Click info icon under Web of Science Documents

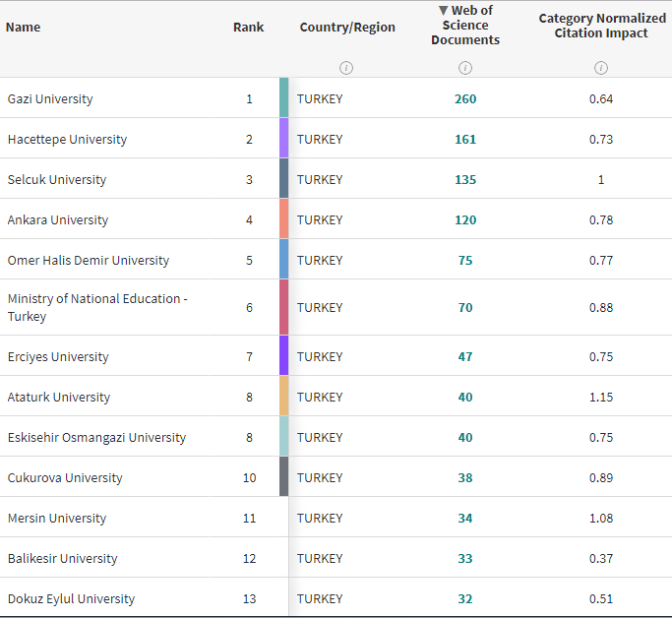465,68
